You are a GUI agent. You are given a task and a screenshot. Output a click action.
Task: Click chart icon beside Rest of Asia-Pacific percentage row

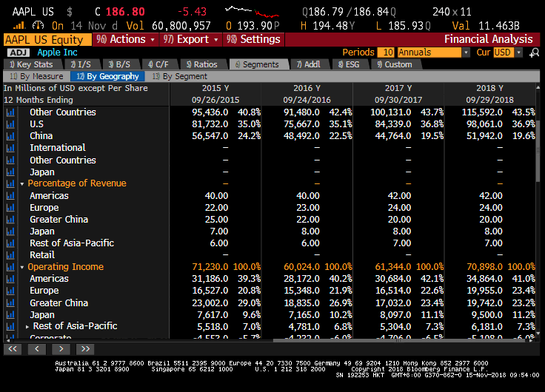10,243
